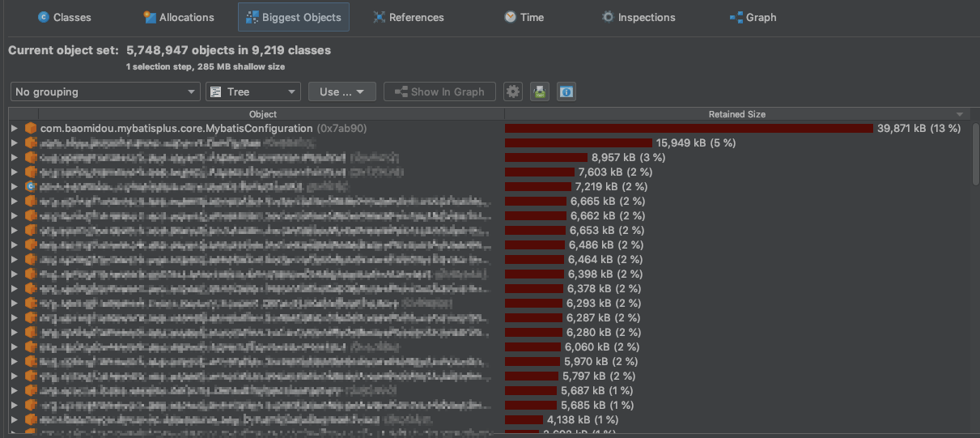The image size is (980, 438).
Task: Switch to the Allocations tab
Action: tap(179, 17)
